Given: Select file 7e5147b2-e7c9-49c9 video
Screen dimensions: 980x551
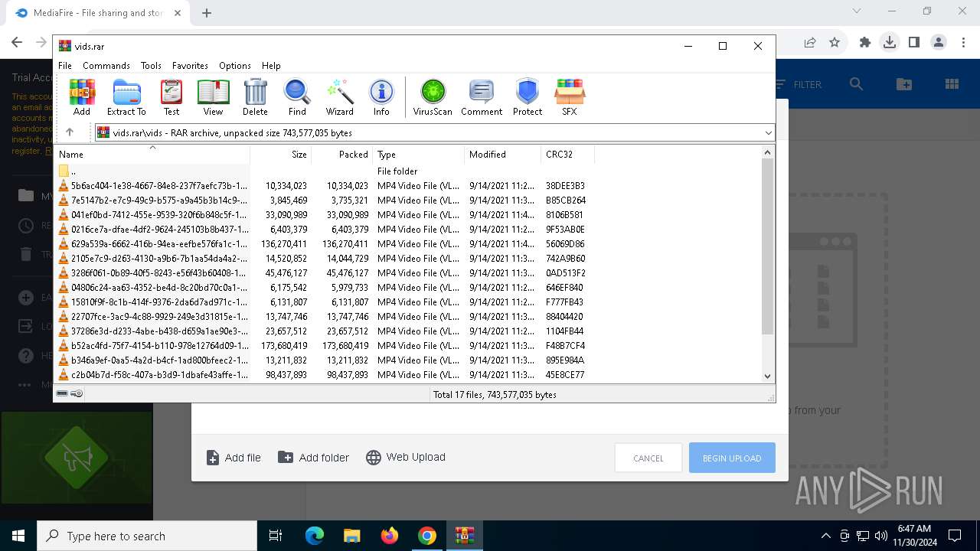Looking at the screenshot, I should (x=325, y=201).
